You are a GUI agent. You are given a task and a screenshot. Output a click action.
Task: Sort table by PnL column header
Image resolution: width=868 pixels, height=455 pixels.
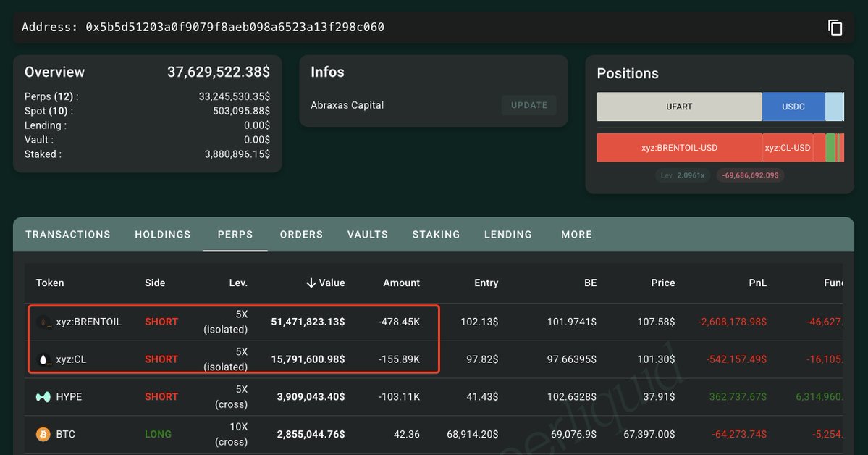(x=757, y=283)
